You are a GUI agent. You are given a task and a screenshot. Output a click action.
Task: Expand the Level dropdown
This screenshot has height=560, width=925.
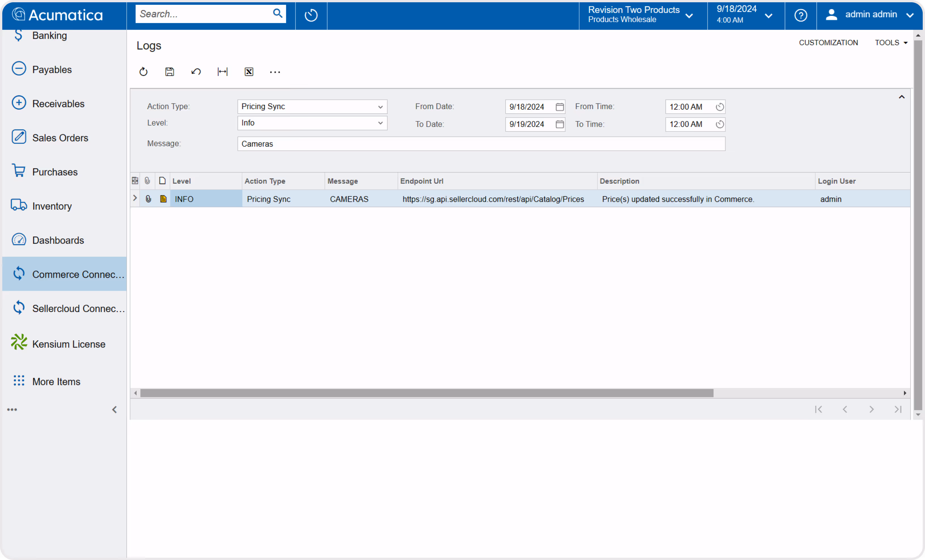[380, 123]
